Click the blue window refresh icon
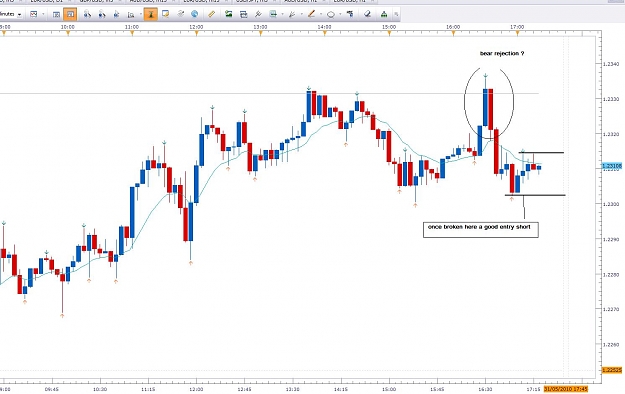The width and height of the screenshot is (625, 394). (243, 14)
